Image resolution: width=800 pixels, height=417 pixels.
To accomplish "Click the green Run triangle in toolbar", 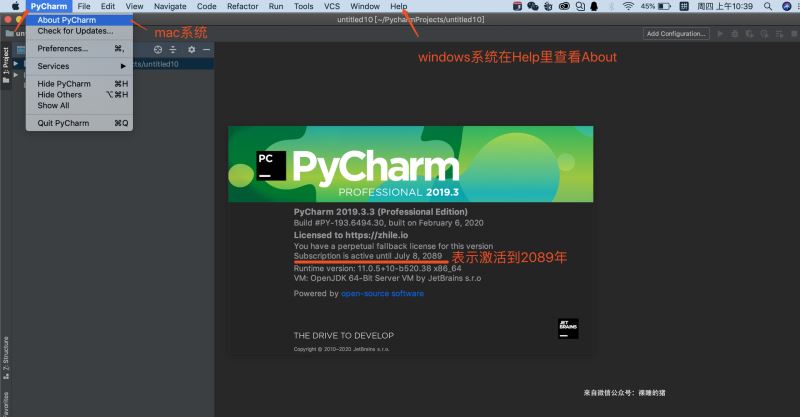I will point(720,34).
